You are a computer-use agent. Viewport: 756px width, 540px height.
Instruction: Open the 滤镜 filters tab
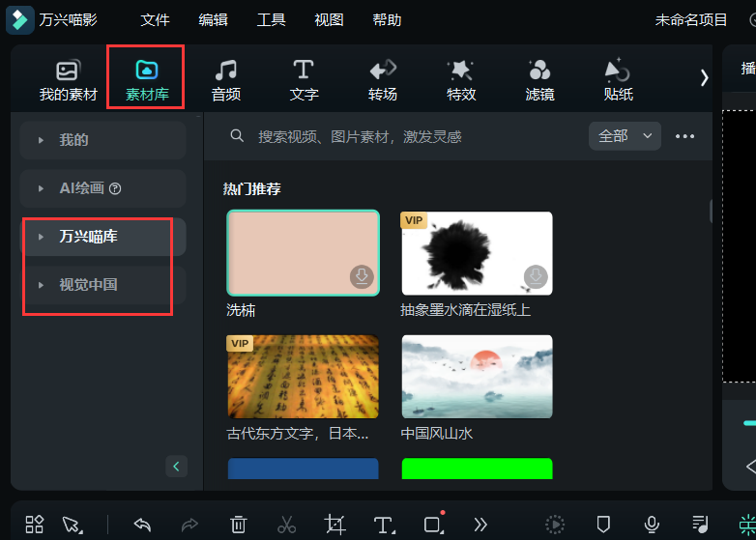pyautogui.click(x=539, y=80)
